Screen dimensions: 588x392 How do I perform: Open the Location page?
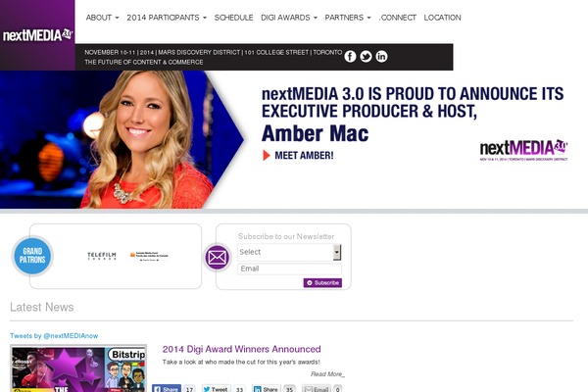(443, 18)
